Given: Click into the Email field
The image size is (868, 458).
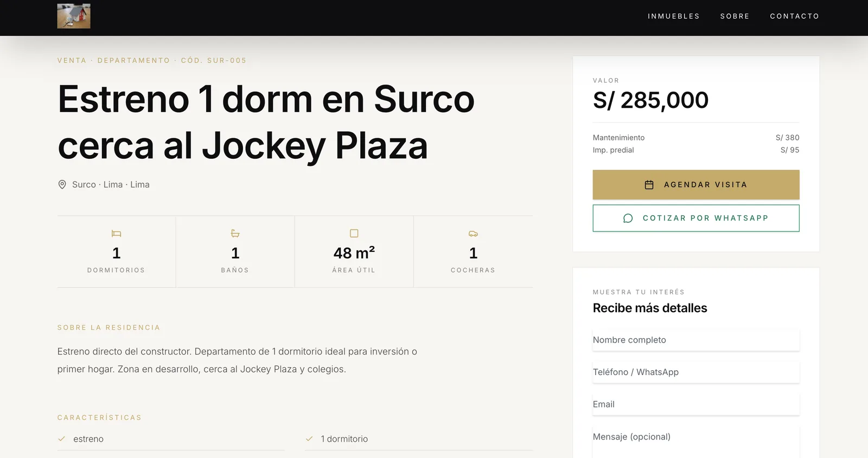Looking at the screenshot, I should click(696, 404).
